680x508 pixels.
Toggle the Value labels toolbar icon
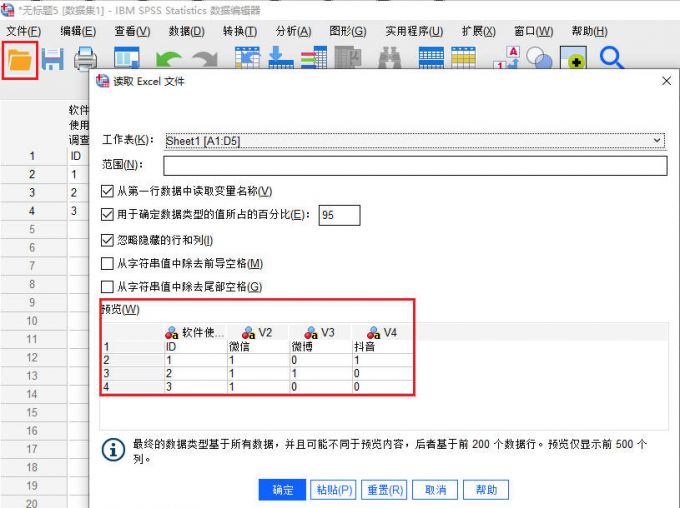[x=506, y=58]
